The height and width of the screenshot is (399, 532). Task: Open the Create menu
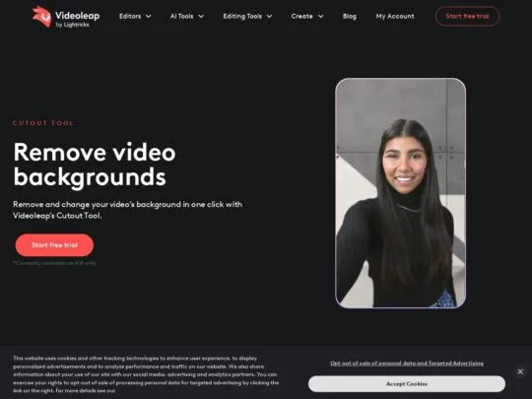click(301, 17)
